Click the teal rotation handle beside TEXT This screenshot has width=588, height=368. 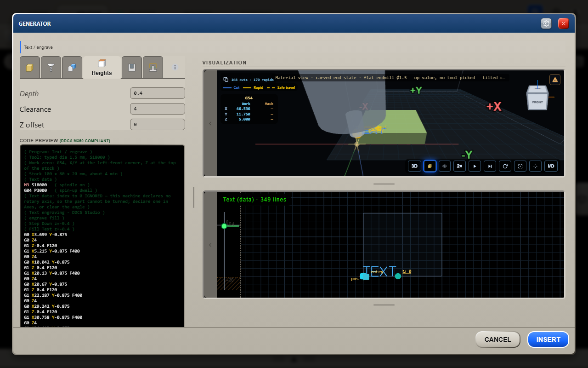tap(398, 276)
